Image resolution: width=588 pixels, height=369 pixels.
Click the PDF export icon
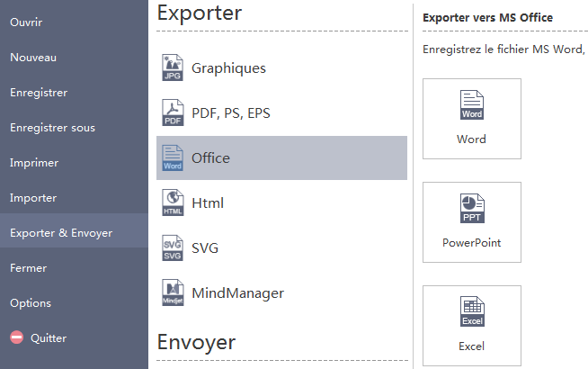click(x=173, y=112)
